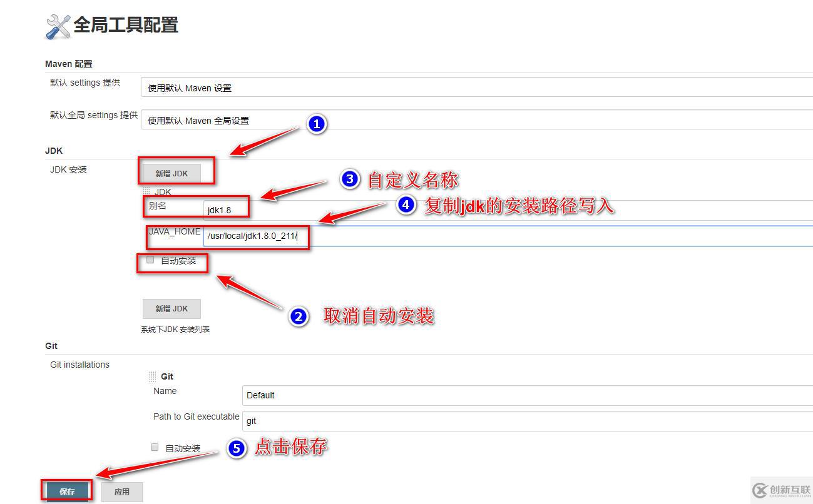Viewport: 813px width, 504px height.
Task: Click the wrench icon beside 全局工具配置
Action: tap(58, 26)
